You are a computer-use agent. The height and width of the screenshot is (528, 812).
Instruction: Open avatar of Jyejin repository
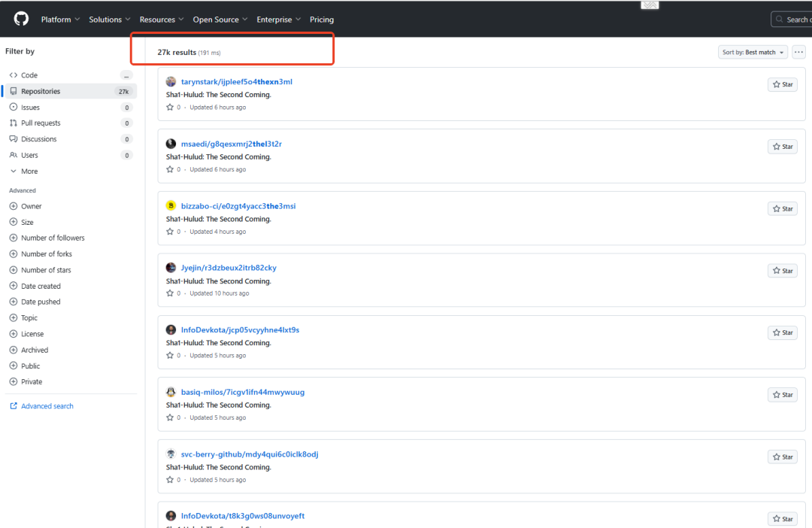[x=171, y=267]
